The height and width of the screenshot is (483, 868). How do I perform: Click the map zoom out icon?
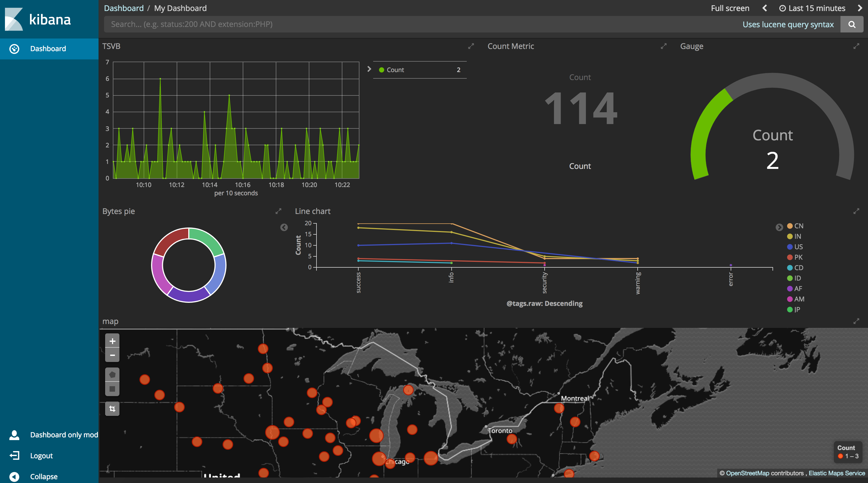pos(113,355)
